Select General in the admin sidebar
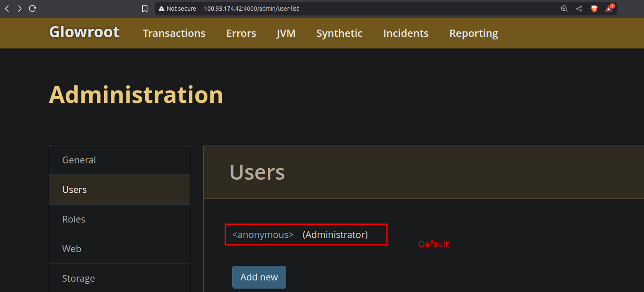Screen dimensions: 644x292 pyautogui.click(x=79, y=160)
